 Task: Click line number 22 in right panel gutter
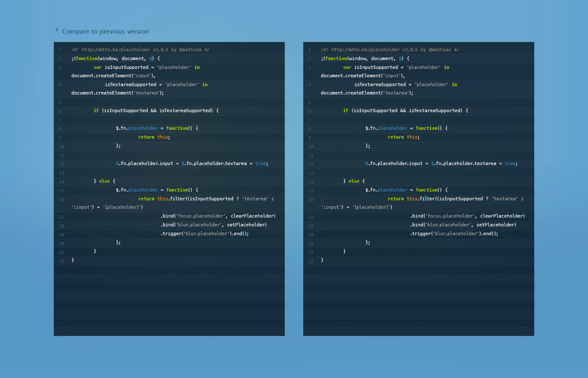click(311, 261)
